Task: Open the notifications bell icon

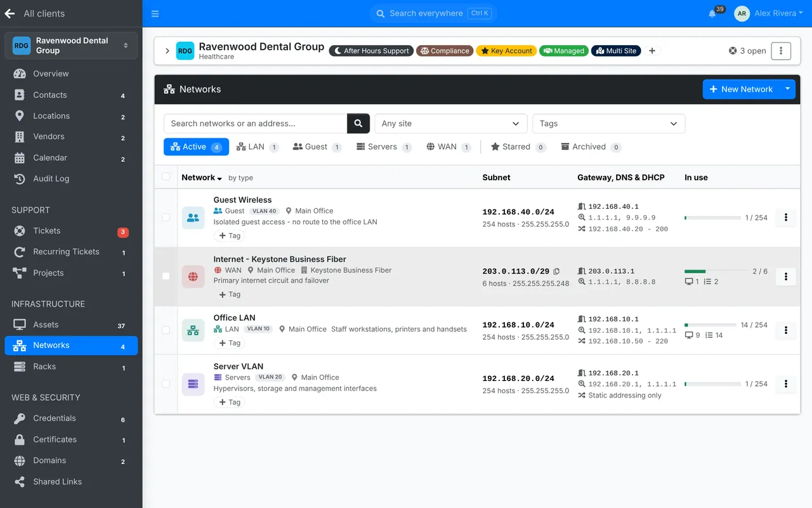Action: 712,13
